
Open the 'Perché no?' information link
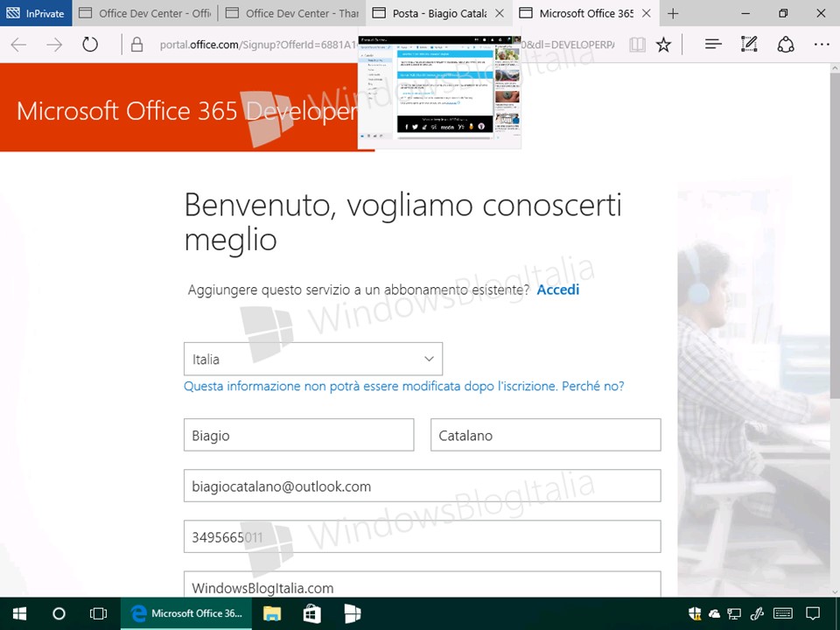pyautogui.click(x=592, y=386)
